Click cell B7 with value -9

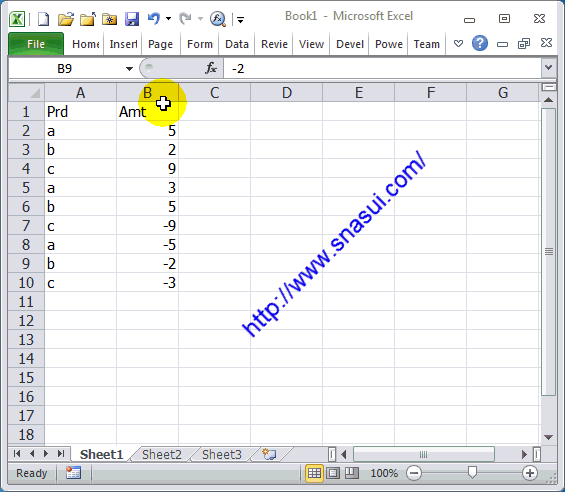(x=147, y=226)
